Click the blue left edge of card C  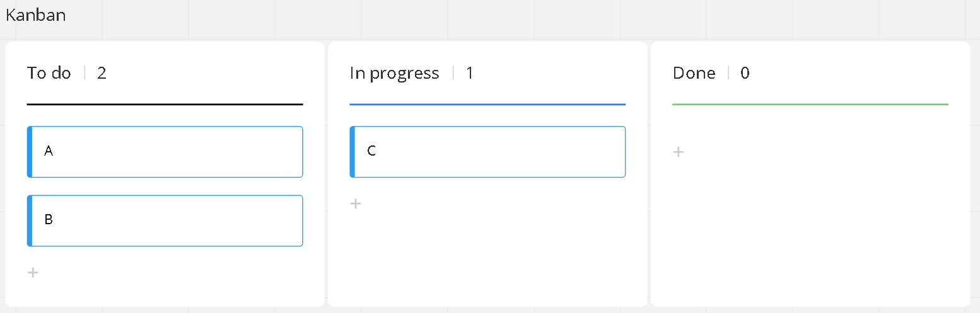pyautogui.click(x=353, y=152)
